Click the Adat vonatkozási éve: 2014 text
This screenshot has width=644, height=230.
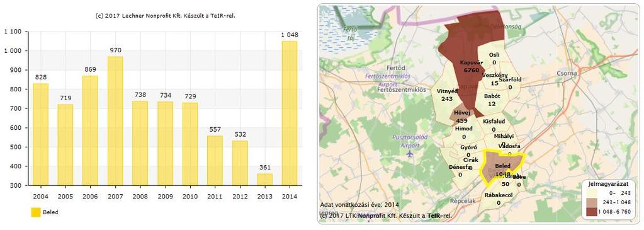click(x=359, y=205)
